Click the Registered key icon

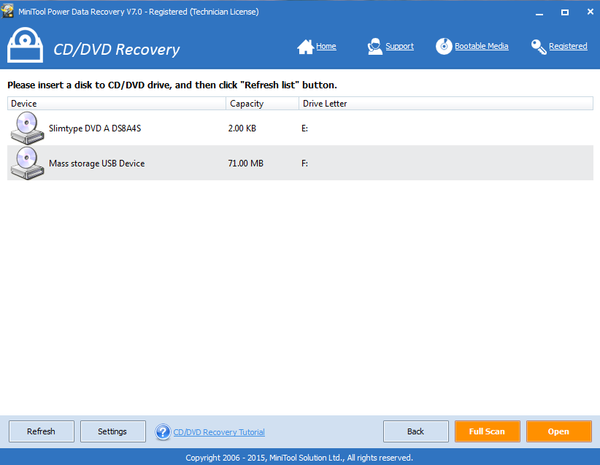click(x=538, y=47)
